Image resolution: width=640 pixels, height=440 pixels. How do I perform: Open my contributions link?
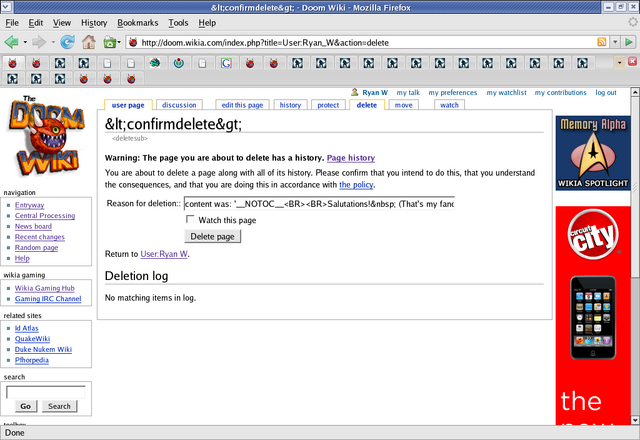560,93
